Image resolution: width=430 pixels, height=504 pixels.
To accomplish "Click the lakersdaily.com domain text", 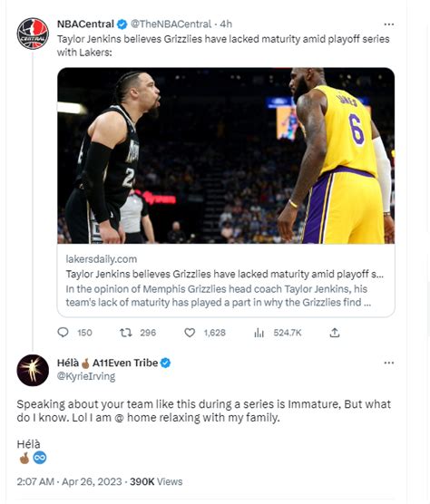I will click(x=102, y=259).
